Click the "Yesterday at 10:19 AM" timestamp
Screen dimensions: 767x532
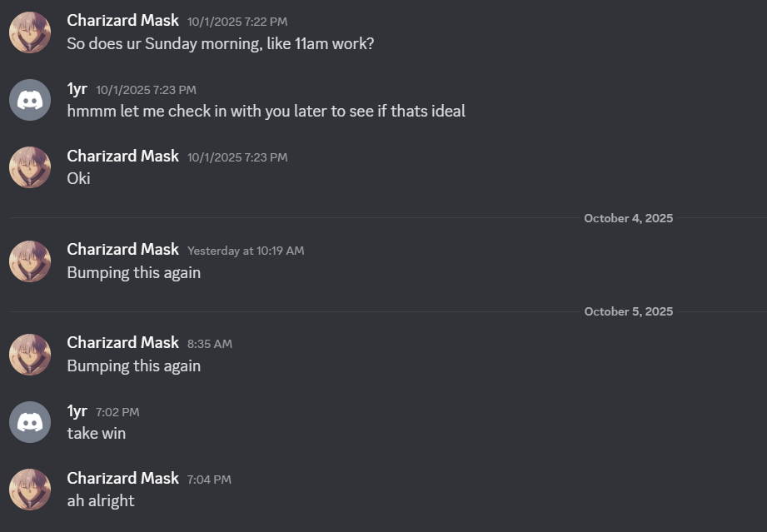tap(246, 251)
